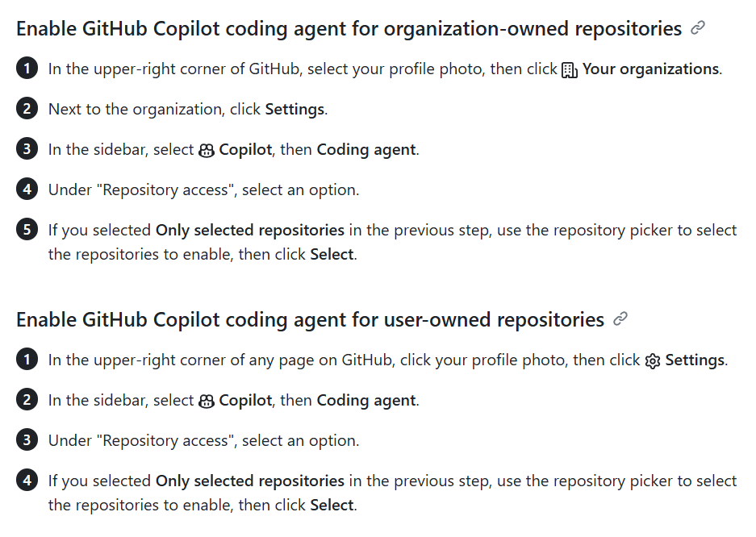Click step 1 badge in user-owned section
The image size is (756, 537).
click(27, 360)
